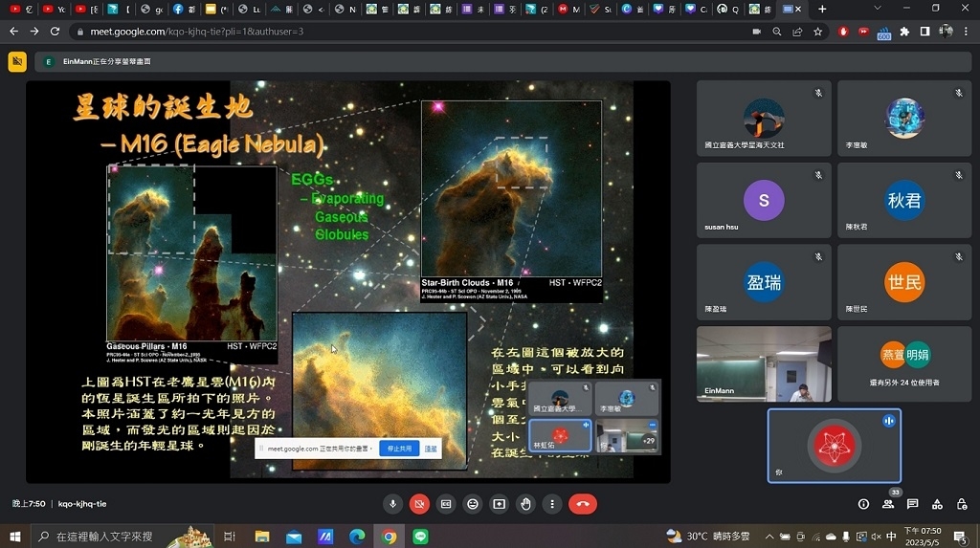Open LINE app from taskbar
The height and width of the screenshot is (548, 980).
(421, 537)
